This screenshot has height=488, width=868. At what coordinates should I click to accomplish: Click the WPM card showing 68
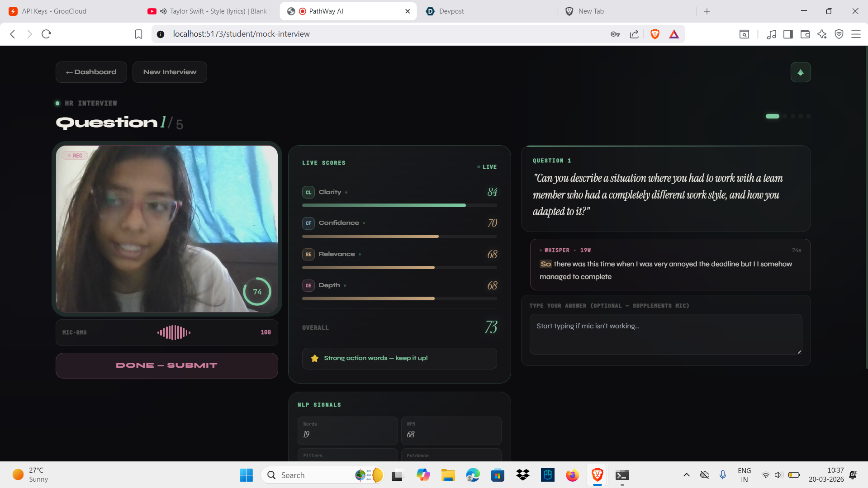point(451,431)
